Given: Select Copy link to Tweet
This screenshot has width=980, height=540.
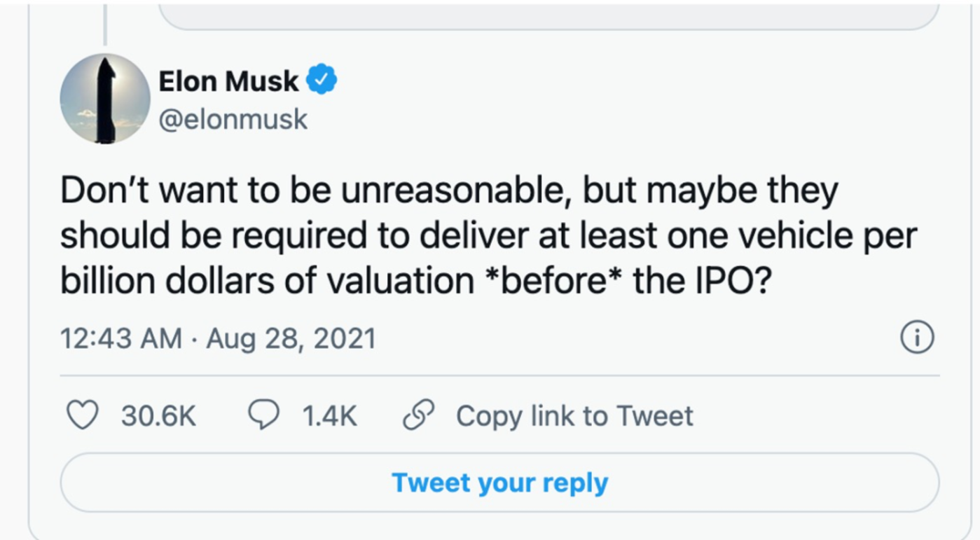Looking at the screenshot, I should pyautogui.click(x=574, y=416).
